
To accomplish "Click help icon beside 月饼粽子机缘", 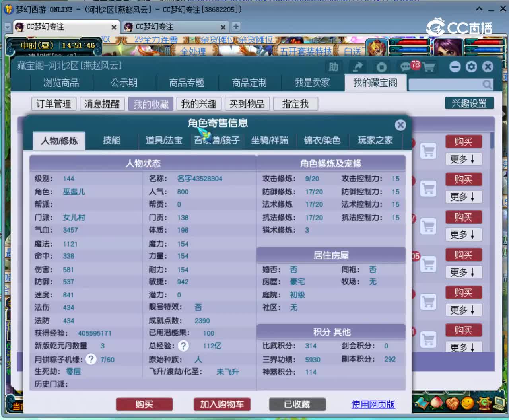I will coord(91,359).
